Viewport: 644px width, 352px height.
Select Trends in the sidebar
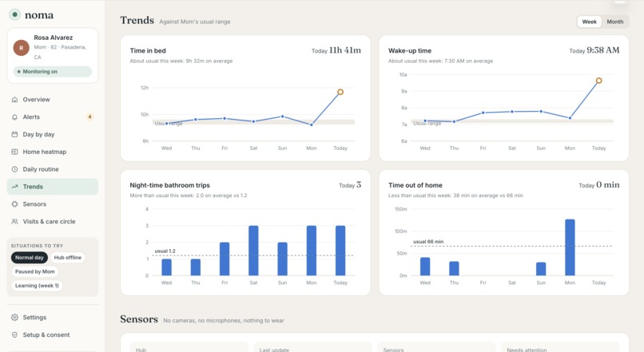point(53,187)
